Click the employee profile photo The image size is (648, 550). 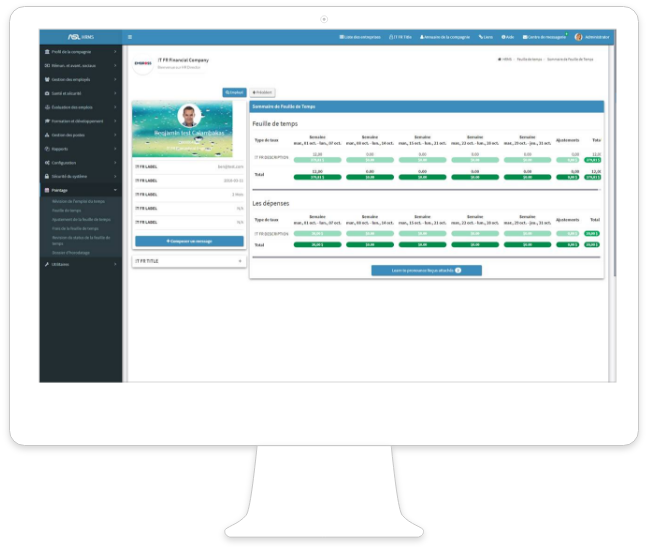coord(188,116)
